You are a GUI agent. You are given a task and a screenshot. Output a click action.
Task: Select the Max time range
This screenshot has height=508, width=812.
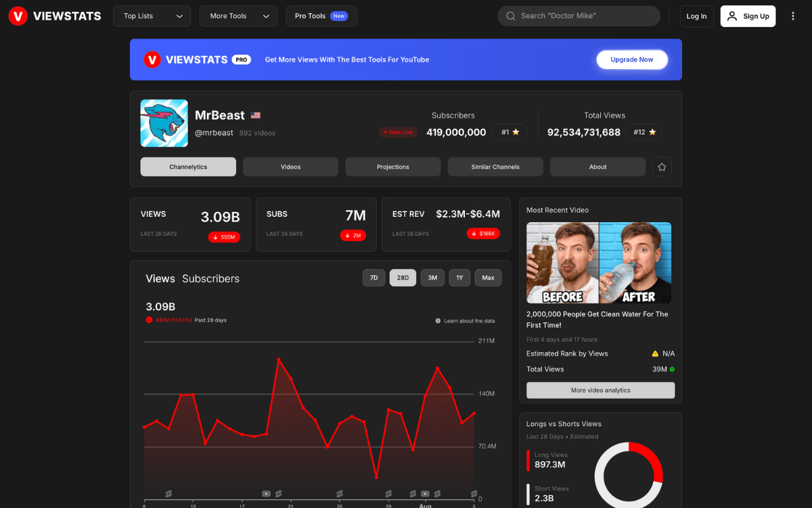[x=489, y=278]
